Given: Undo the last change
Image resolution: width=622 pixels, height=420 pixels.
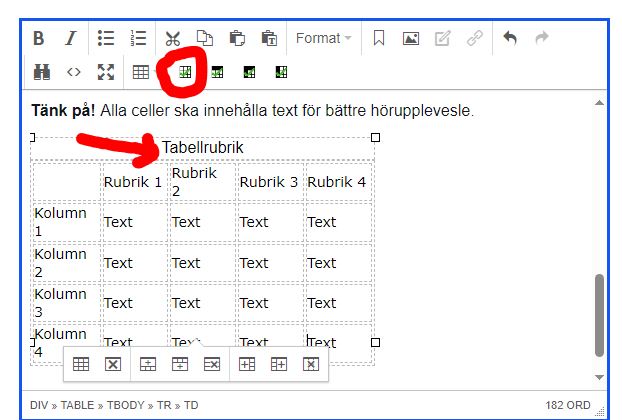Looking at the screenshot, I should [x=510, y=38].
